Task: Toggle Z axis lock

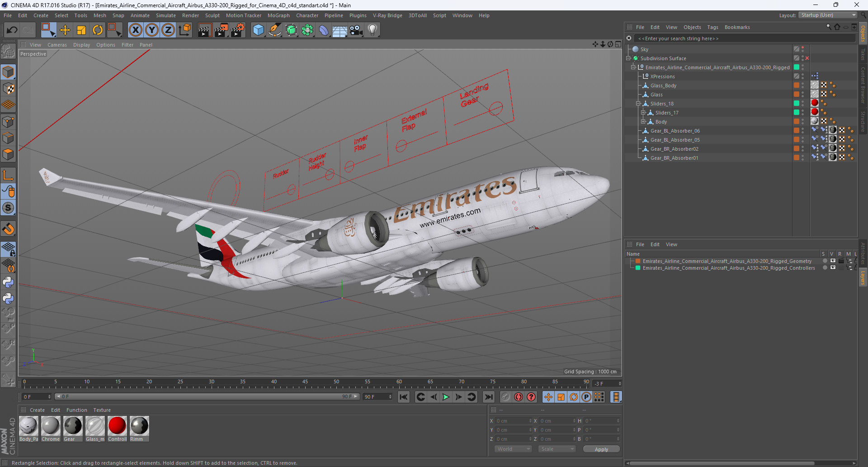Action: point(168,30)
